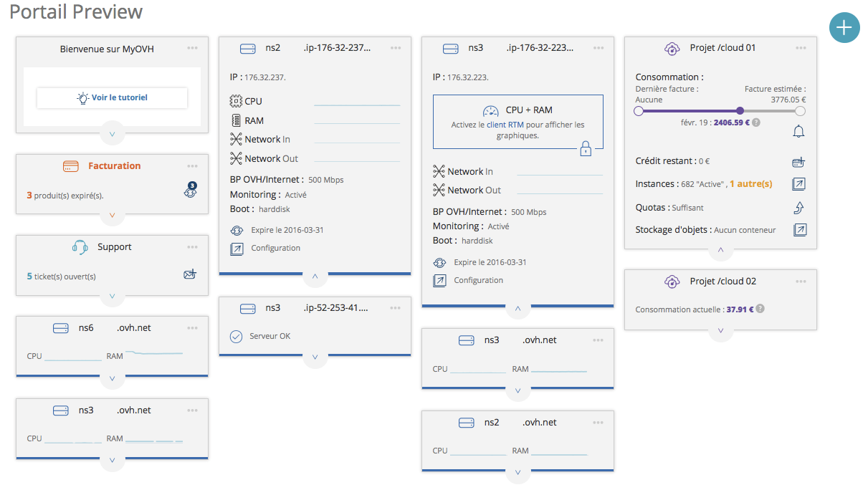This screenshot has width=868, height=490.
Task: Open the three-dot menu on ns2 .ip-176-32-237 card
Action: [396, 48]
